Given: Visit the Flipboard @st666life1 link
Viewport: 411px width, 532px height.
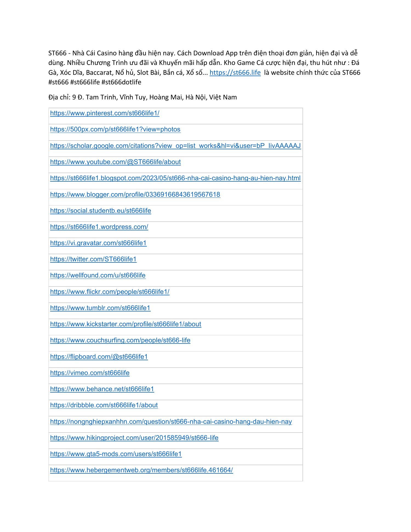Looking at the screenshot, I should (99, 357).
